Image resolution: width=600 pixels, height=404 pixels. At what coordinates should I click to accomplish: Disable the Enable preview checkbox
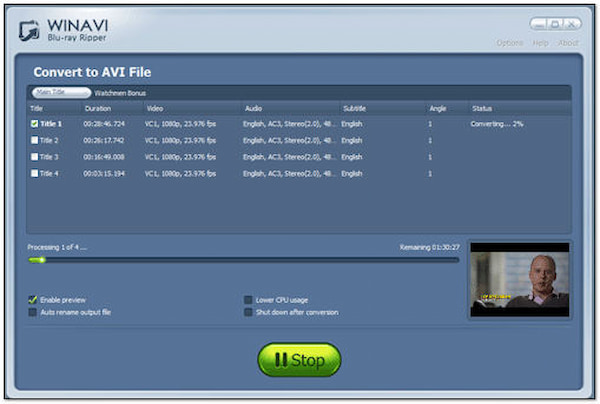coord(33,300)
